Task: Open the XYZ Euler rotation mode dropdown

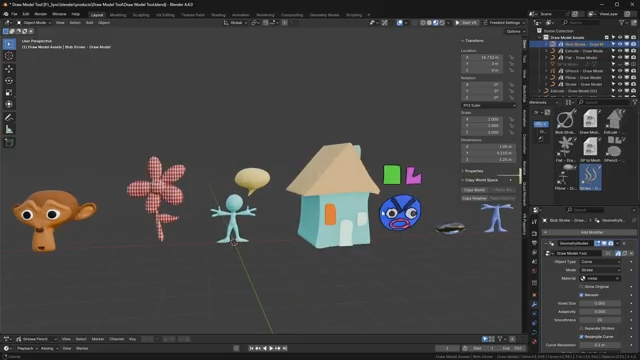Action: (489, 105)
